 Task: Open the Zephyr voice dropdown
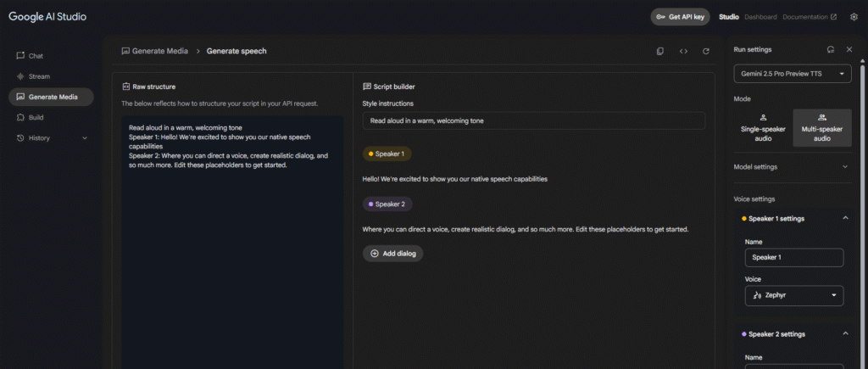pos(794,296)
